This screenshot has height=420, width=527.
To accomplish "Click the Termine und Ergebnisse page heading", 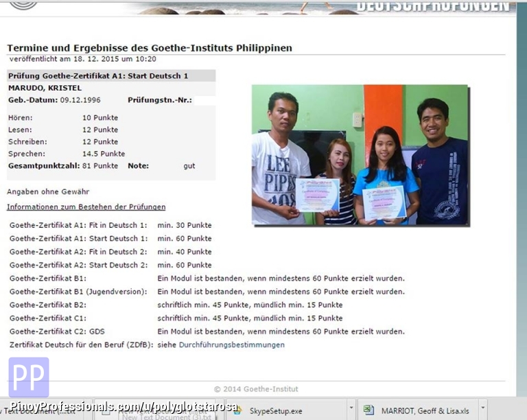I will pyautogui.click(x=150, y=48).
